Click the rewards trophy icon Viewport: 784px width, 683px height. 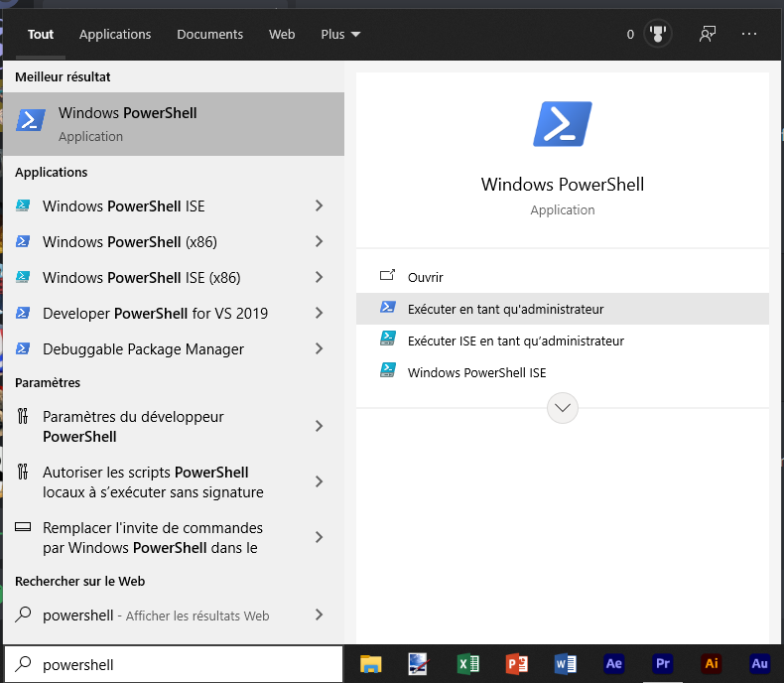[658, 34]
